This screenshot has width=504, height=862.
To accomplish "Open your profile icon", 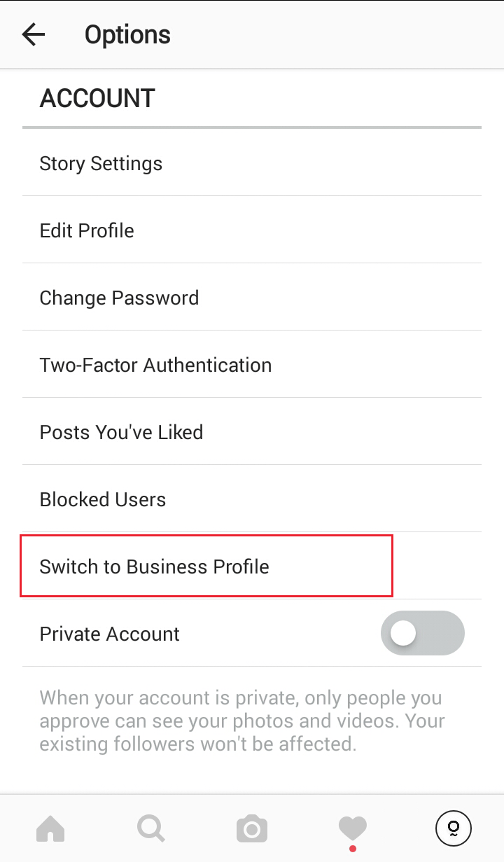I will 453,828.
